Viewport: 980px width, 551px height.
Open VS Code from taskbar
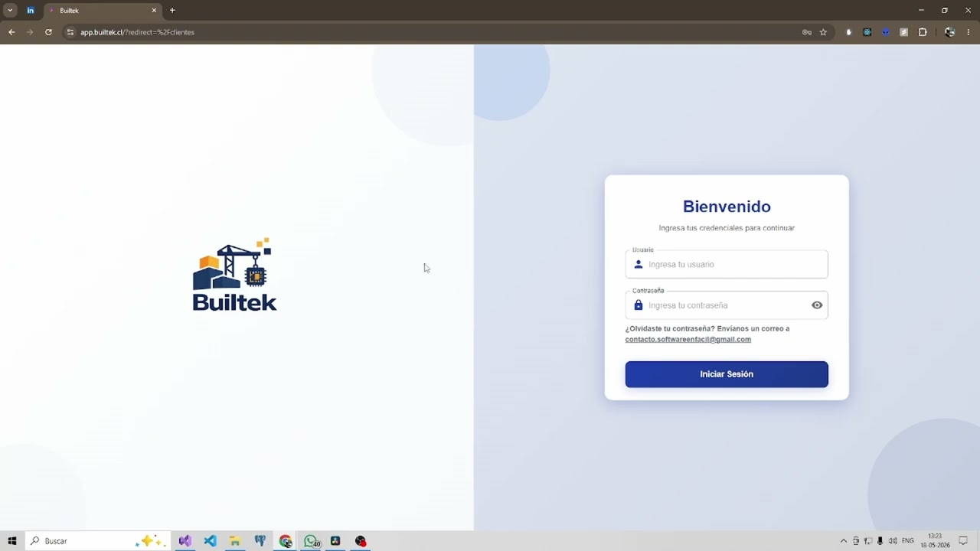pos(211,541)
